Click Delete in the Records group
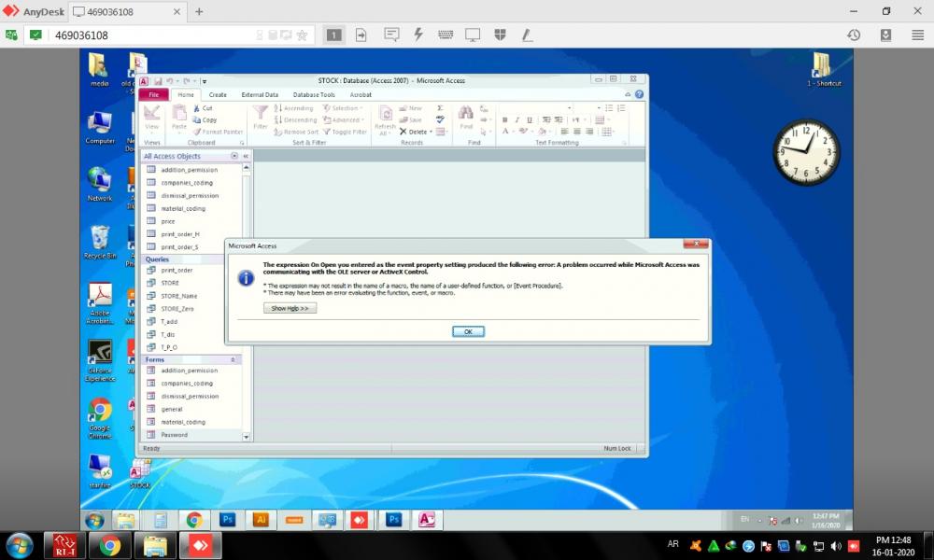This screenshot has height=560, width=934. (414, 132)
